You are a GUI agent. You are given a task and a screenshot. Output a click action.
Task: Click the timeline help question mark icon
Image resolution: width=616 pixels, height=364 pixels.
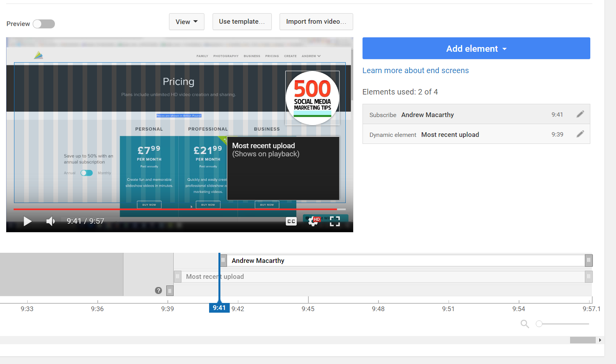pyautogui.click(x=158, y=290)
